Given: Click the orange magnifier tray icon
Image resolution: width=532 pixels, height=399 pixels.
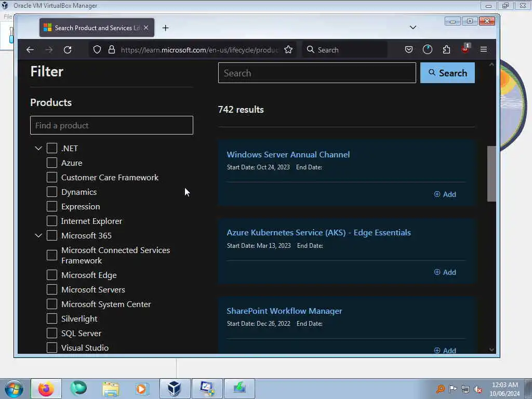Looking at the screenshot, I should (x=441, y=389).
